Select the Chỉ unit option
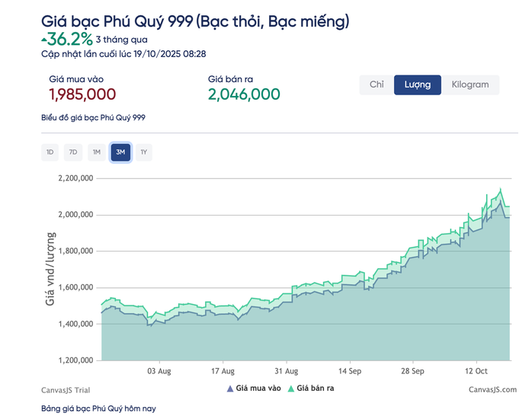 pos(377,85)
